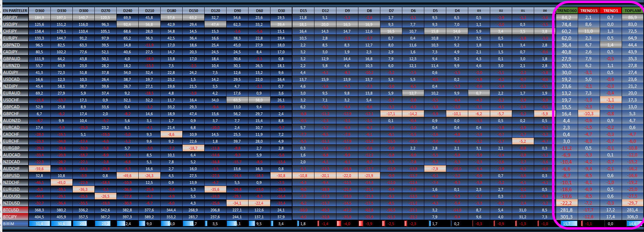Select the red BTCJPY row label

15,217
